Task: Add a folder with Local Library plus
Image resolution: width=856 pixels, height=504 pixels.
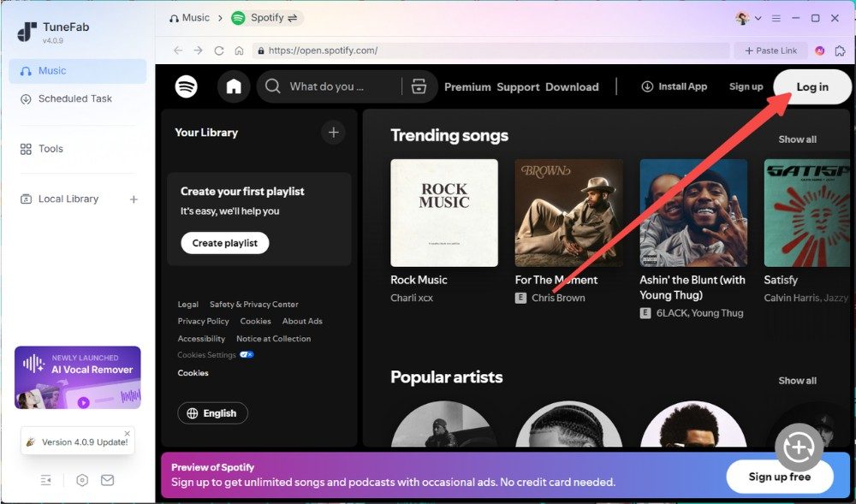Action: pyautogui.click(x=134, y=199)
